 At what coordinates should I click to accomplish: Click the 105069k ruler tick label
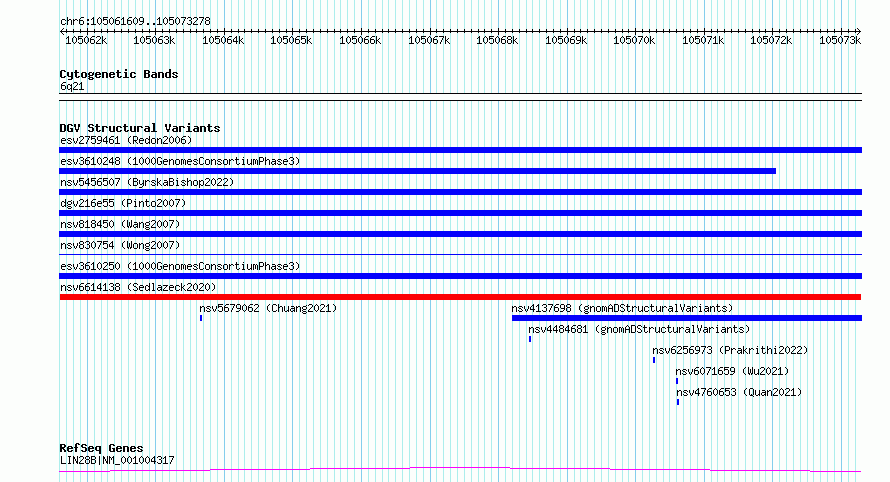pyautogui.click(x=566, y=40)
